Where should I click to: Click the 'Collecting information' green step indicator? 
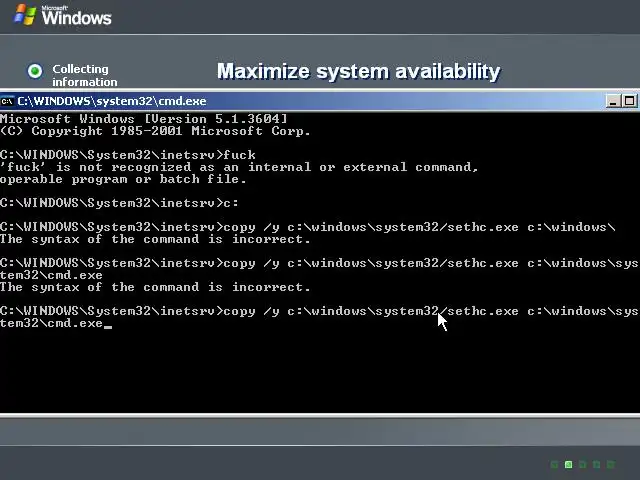point(35,71)
